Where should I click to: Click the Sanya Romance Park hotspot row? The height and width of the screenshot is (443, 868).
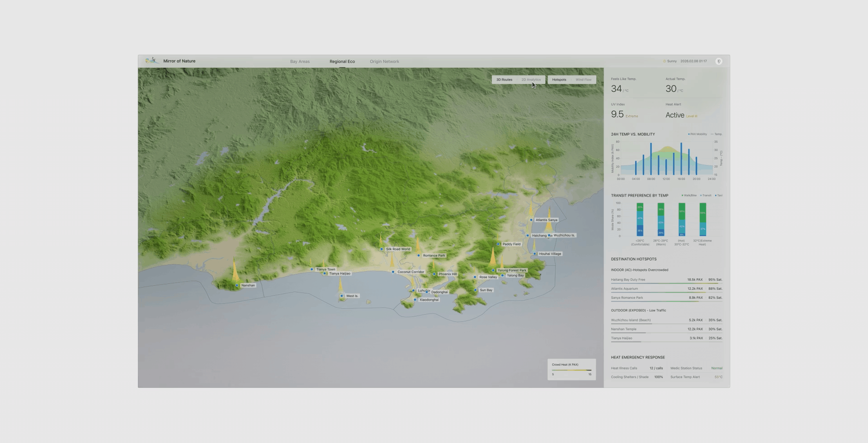667,298
